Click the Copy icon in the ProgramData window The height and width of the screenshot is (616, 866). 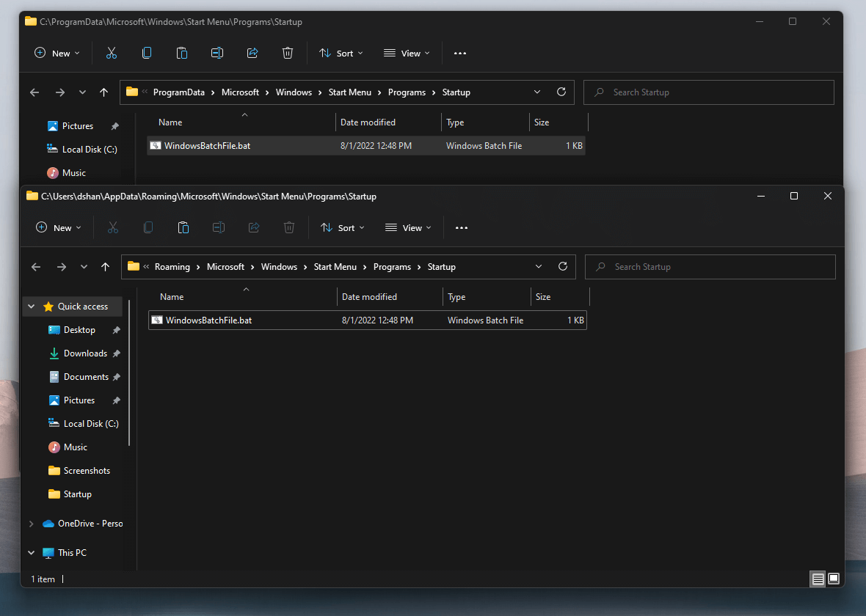click(x=147, y=53)
